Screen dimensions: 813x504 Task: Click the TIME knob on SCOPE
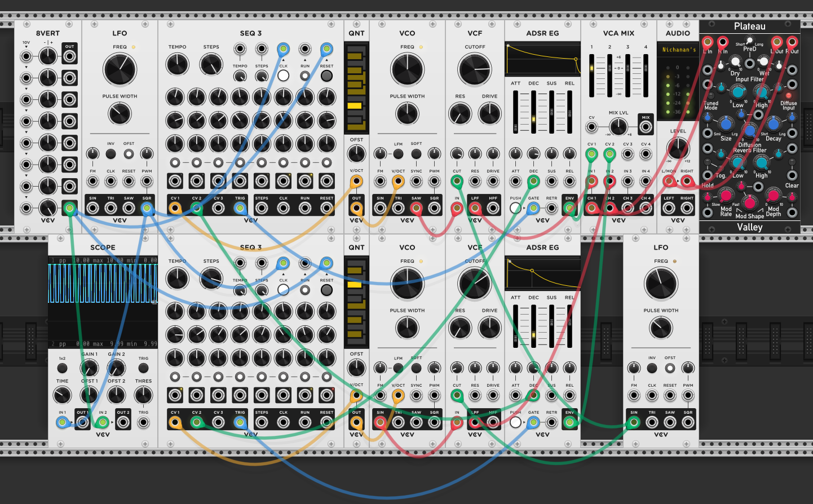[x=63, y=395]
